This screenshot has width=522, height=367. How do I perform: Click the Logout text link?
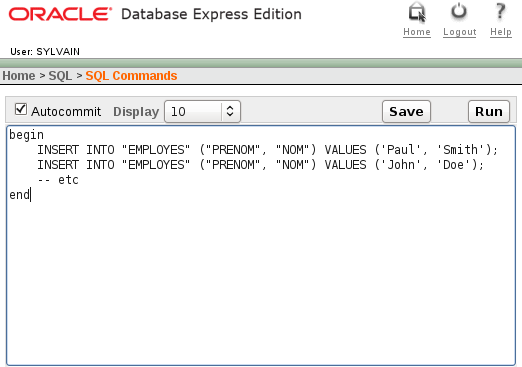tap(459, 32)
